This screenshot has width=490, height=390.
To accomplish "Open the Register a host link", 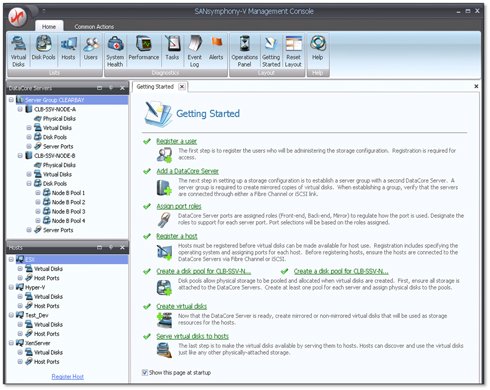I will (177, 236).
